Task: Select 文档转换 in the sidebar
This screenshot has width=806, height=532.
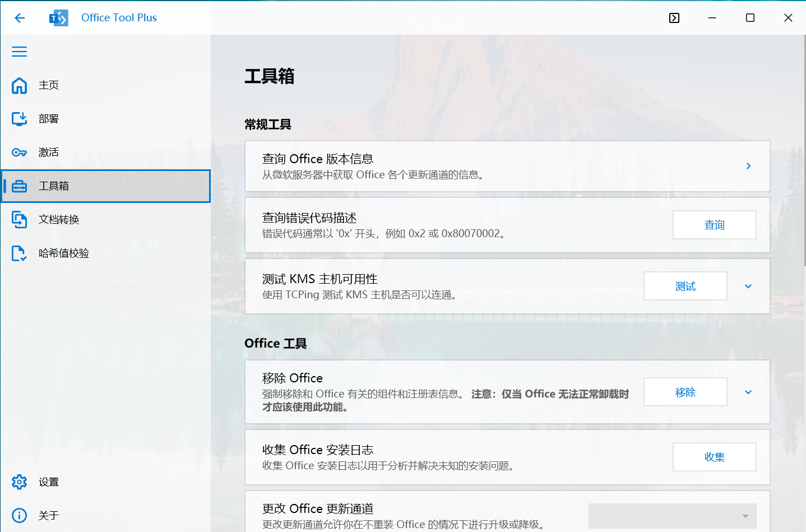Action: (x=105, y=220)
